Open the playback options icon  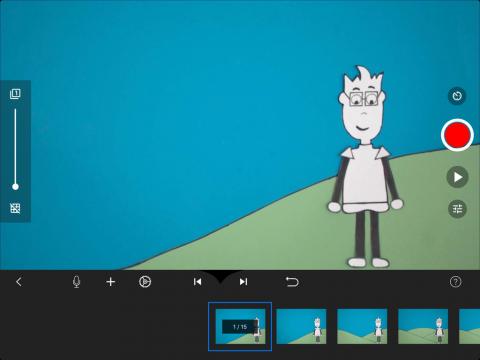145,282
